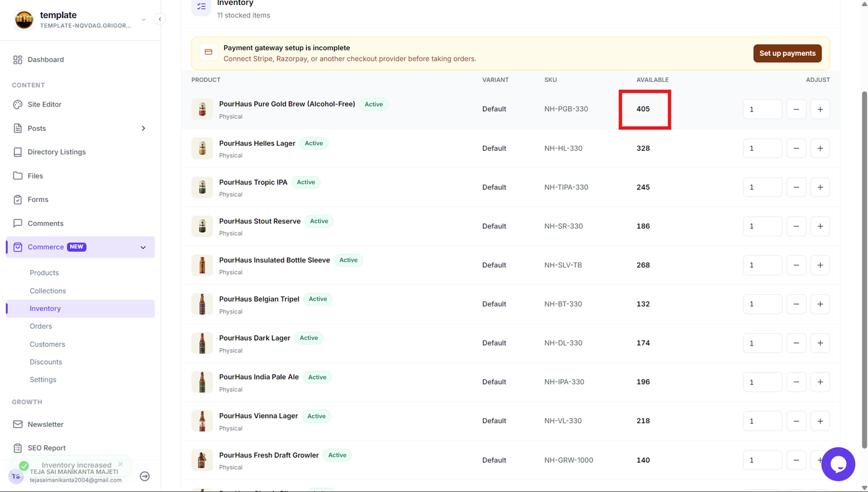Expand the Posts submenu chevron
The image size is (868, 492).
tap(143, 128)
